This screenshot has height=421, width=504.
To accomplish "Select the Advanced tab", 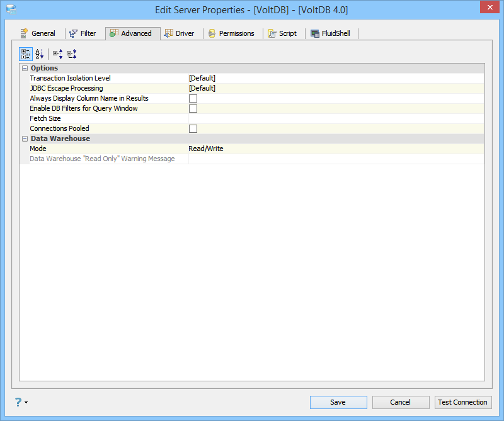I will coord(133,33).
